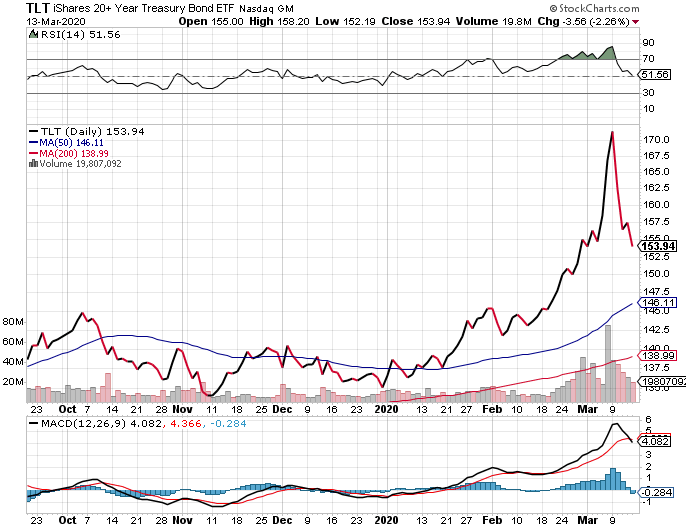Click the Close 153.94 header value

pyautogui.click(x=415, y=21)
